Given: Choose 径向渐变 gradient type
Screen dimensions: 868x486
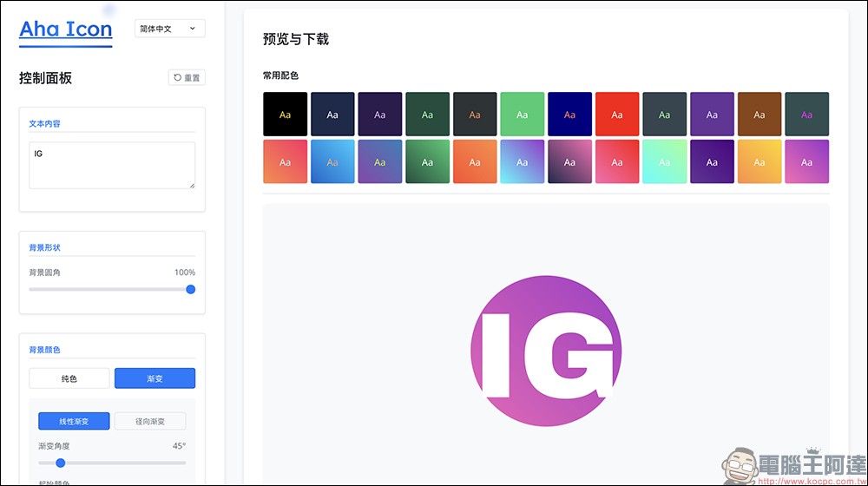Looking at the screenshot, I should coord(150,421).
